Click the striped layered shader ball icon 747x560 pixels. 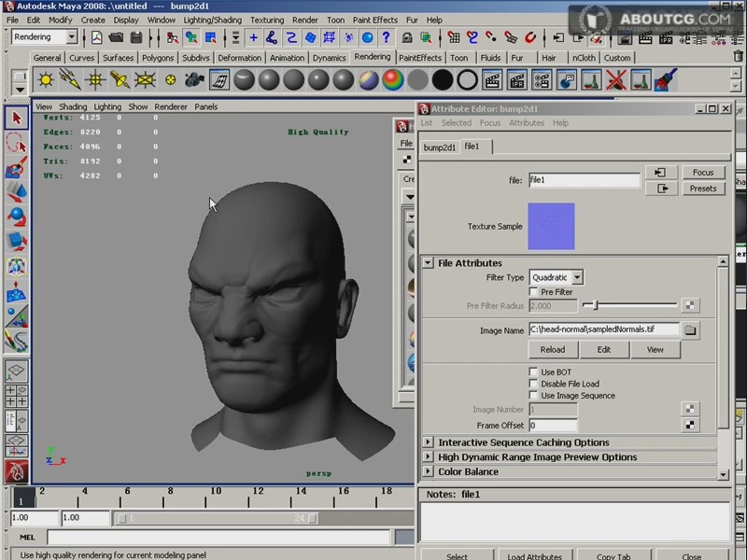pos(368,79)
